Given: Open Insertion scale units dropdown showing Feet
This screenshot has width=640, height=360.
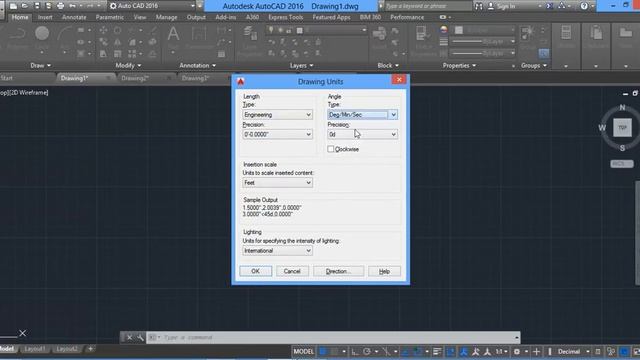Looking at the screenshot, I should pos(277,183).
